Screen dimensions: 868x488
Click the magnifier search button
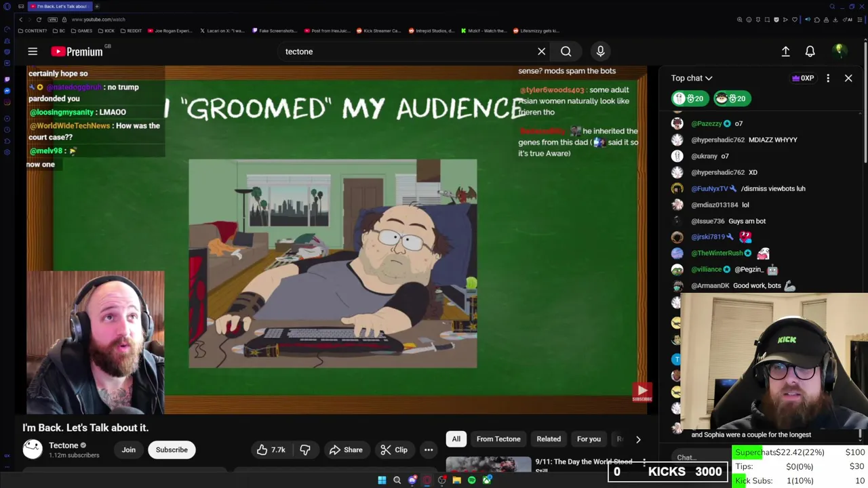(566, 52)
